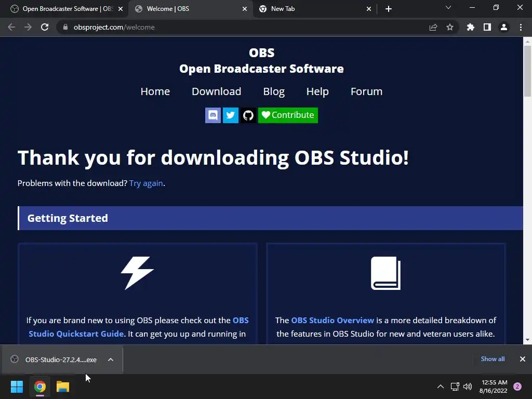Screen dimensions: 532x399
Task: Expand the download item options chevron
Action: coord(111,360)
